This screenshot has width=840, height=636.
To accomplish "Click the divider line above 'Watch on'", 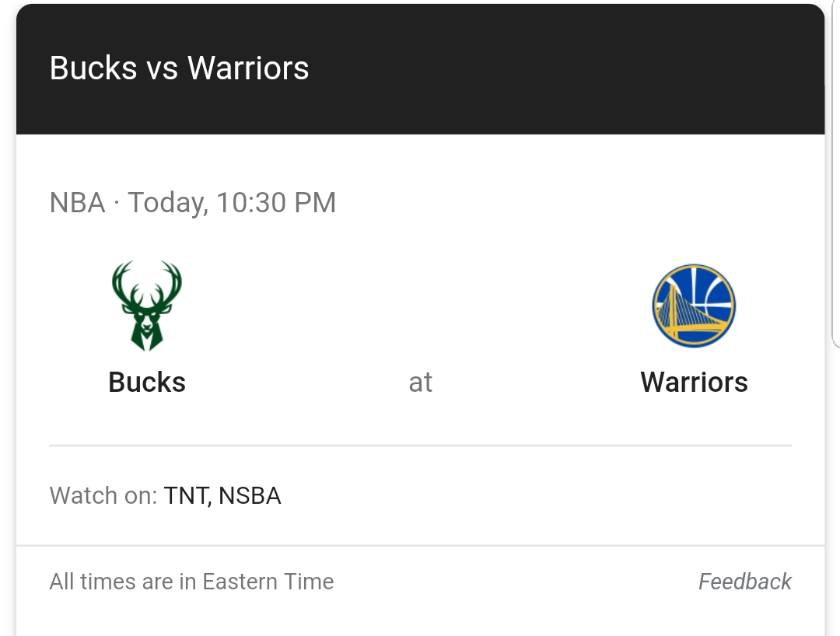I will [421, 445].
